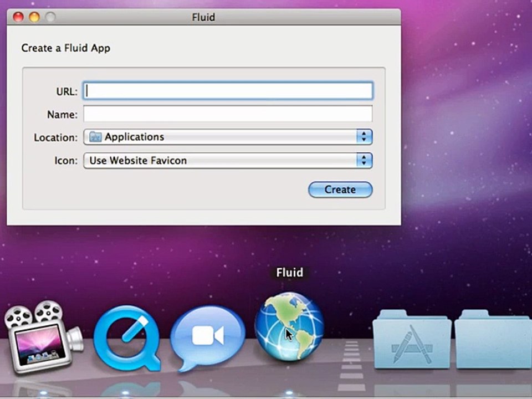The height and width of the screenshot is (399, 532).
Task: Click the Fluid window title bar text
Action: [x=203, y=17]
